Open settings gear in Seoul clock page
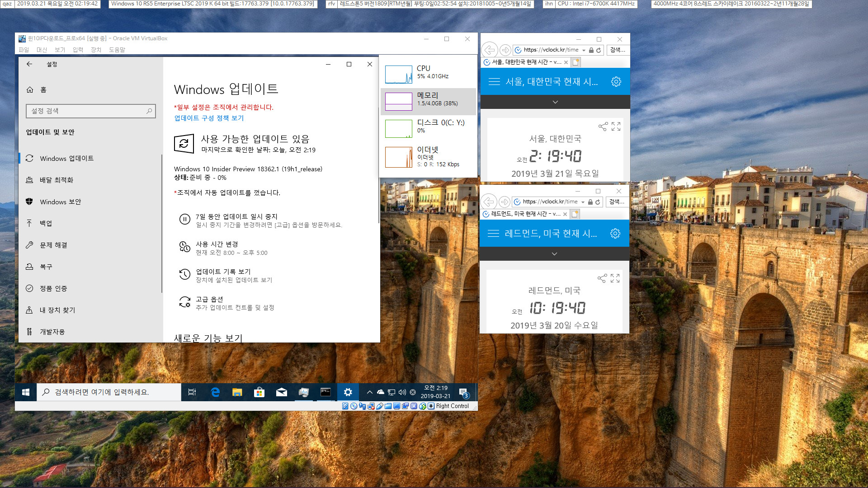The image size is (868, 488). click(616, 82)
